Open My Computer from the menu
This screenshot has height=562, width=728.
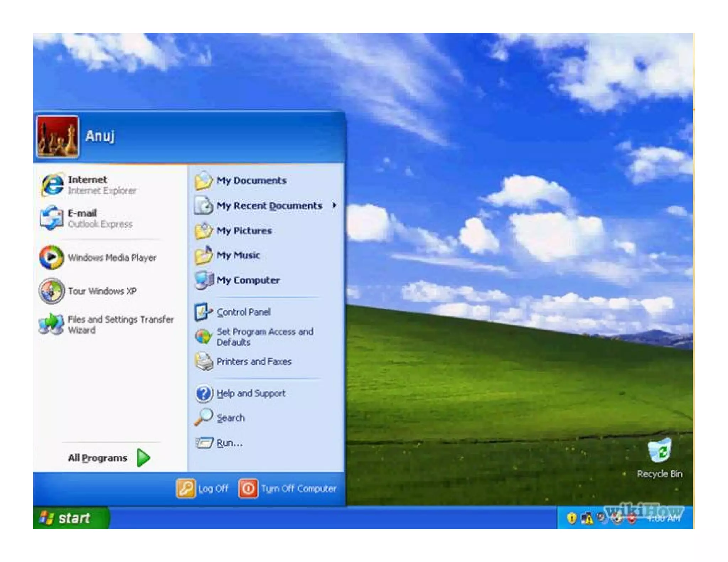(248, 280)
